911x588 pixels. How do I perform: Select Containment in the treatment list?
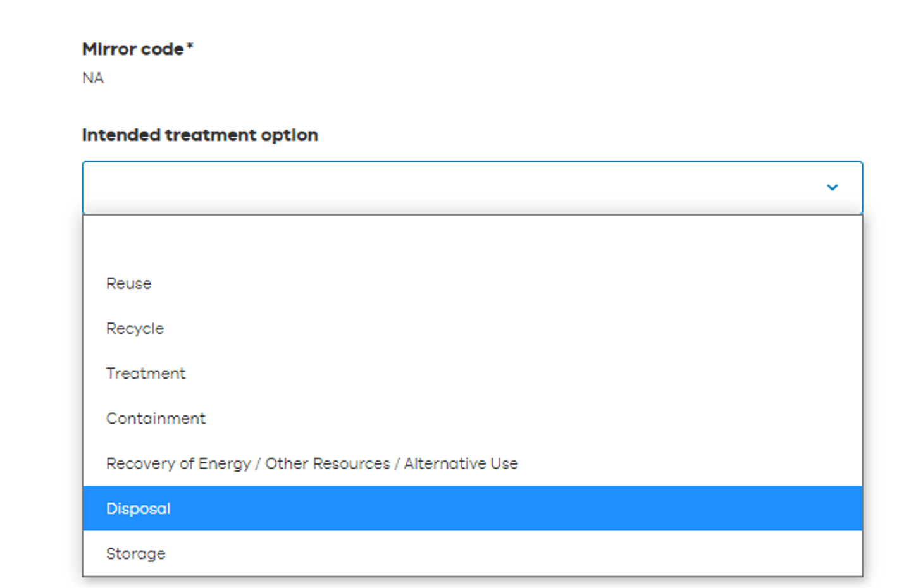[156, 419]
